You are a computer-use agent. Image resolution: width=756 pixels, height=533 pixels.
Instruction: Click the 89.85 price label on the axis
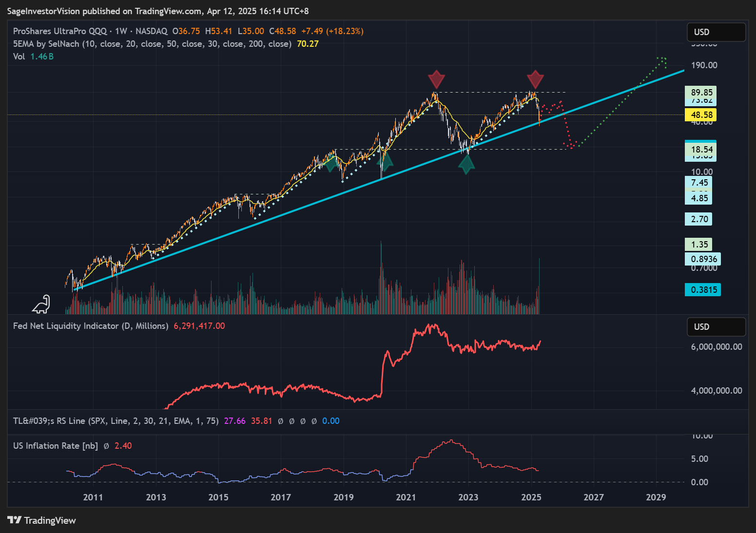tap(700, 92)
